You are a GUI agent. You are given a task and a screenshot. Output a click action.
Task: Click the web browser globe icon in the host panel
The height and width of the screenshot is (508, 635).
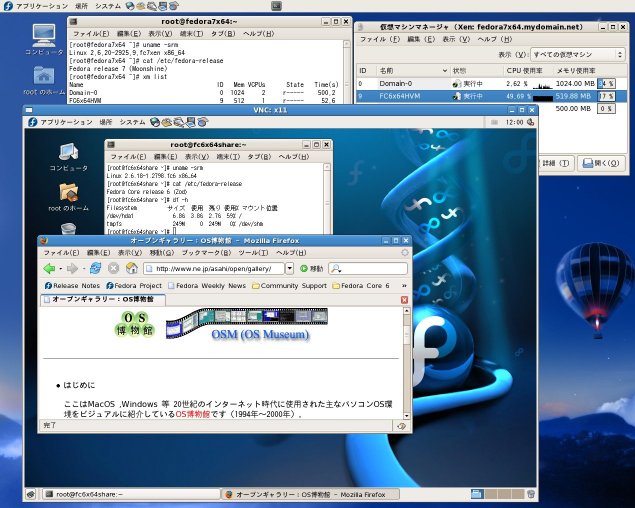[x=130, y=6]
